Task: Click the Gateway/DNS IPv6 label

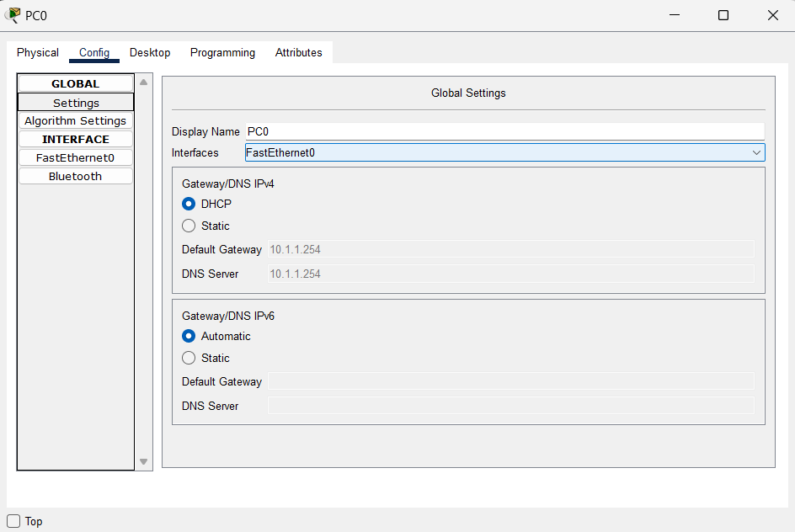Action: (x=228, y=317)
